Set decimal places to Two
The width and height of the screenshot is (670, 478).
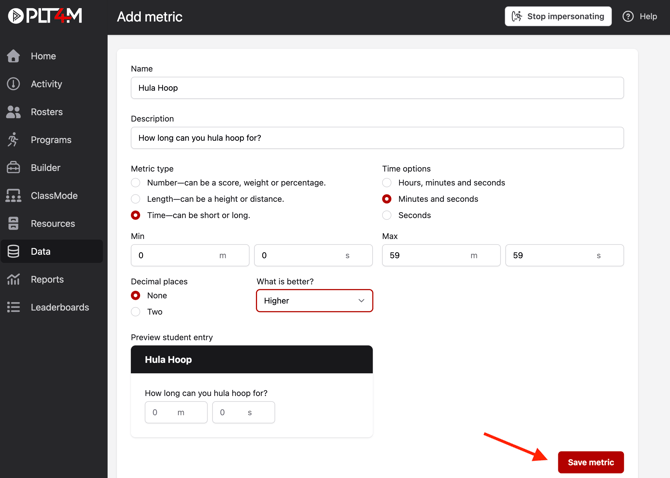(135, 312)
